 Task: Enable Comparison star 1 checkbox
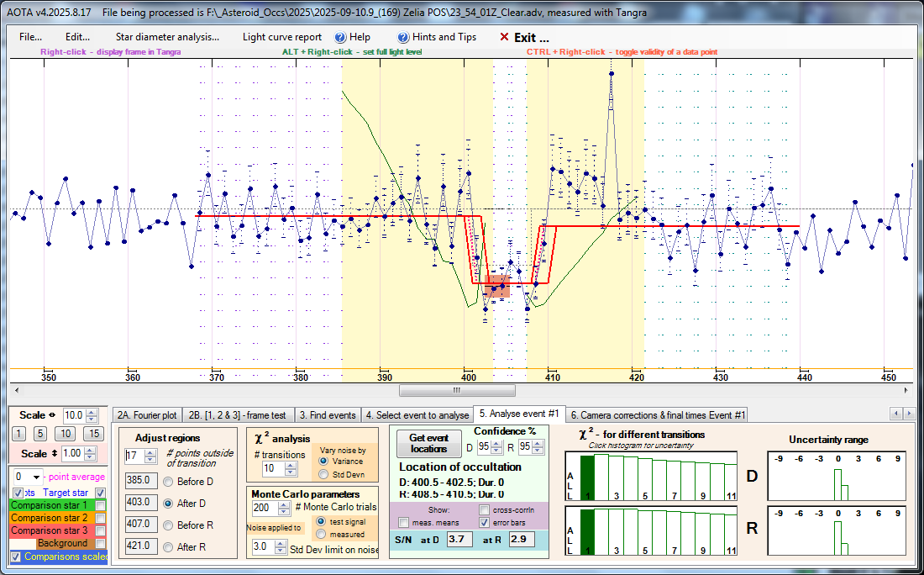pyautogui.click(x=101, y=505)
